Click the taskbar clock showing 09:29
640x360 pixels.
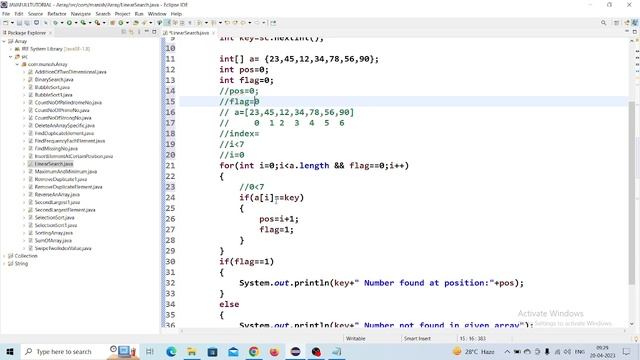pos(602,351)
